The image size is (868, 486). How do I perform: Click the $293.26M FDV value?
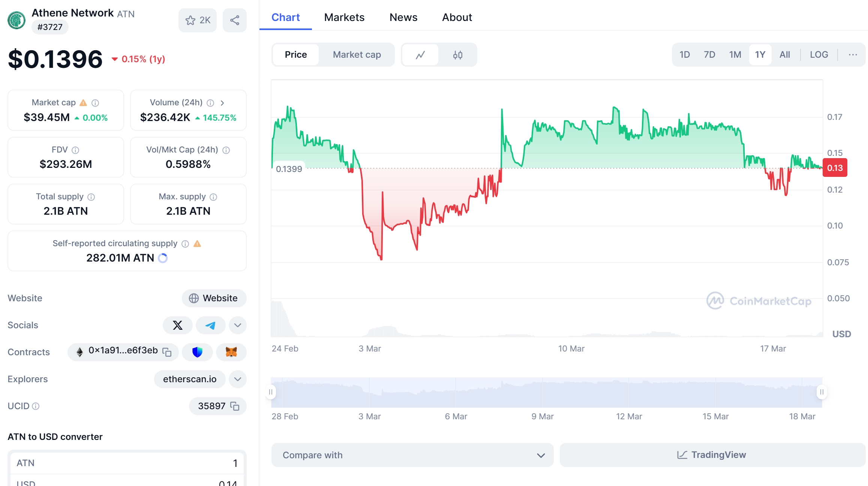click(x=66, y=164)
